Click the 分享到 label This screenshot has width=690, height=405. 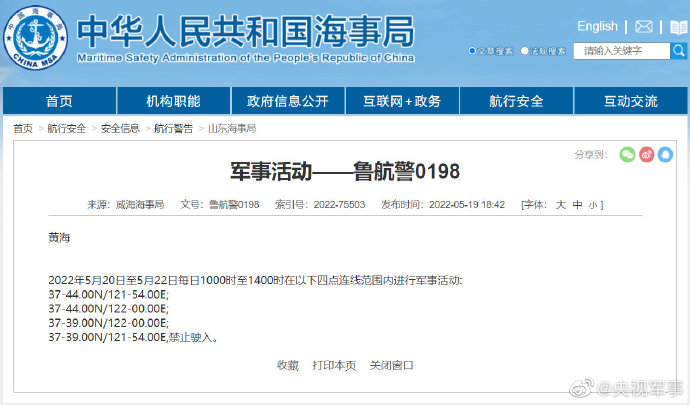pyautogui.click(x=591, y=155)
